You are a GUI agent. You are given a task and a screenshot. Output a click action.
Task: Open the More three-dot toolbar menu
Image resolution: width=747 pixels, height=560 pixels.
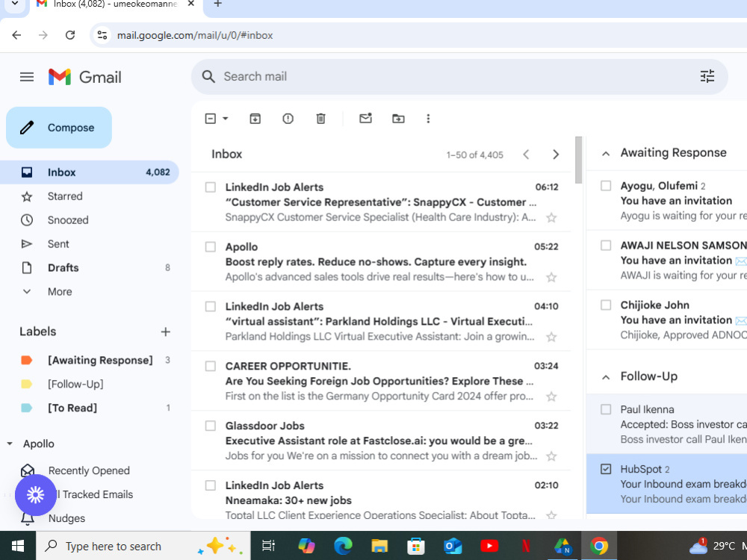click(x=428, y=119)
